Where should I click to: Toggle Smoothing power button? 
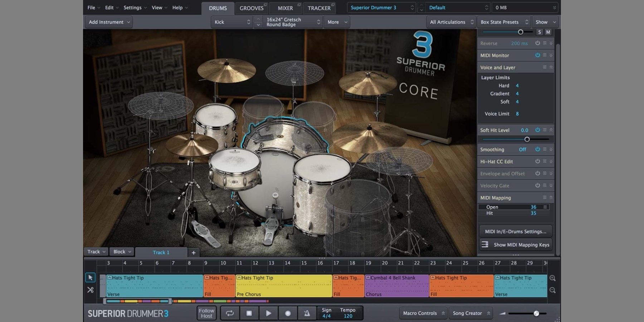pyautogui.click(x=537, y=149)
